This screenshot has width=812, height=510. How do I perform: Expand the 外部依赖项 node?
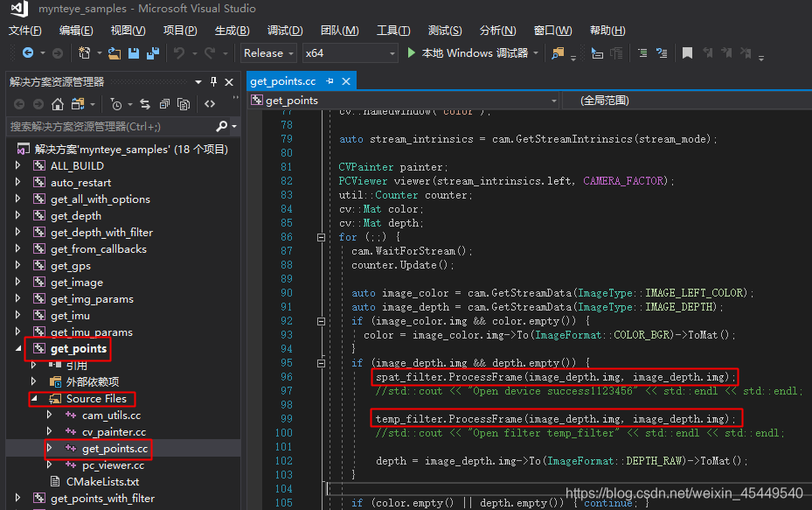34,381
